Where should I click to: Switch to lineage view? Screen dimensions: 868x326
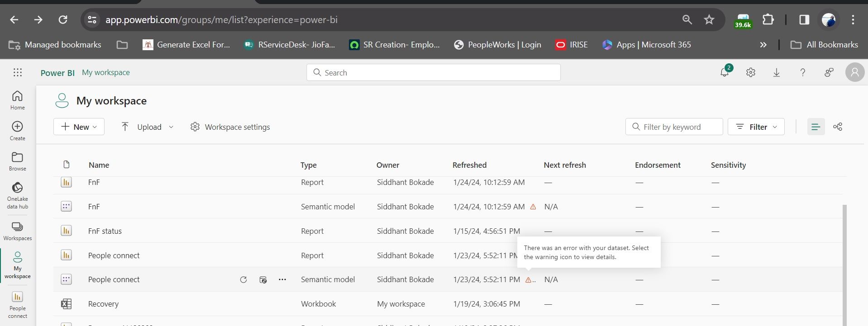pyautogui.click(x=838, y=127)
